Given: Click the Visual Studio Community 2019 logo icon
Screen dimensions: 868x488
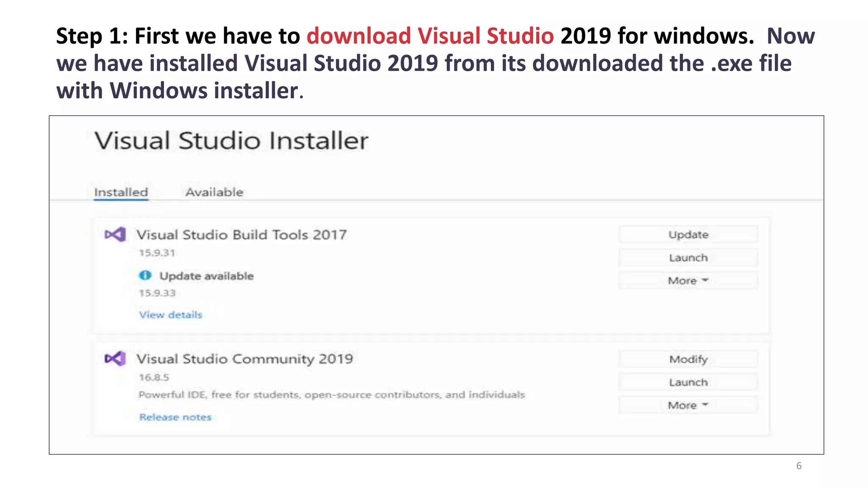Looking at the screenshot, I should pyautogui.click(x=115, y=359).
